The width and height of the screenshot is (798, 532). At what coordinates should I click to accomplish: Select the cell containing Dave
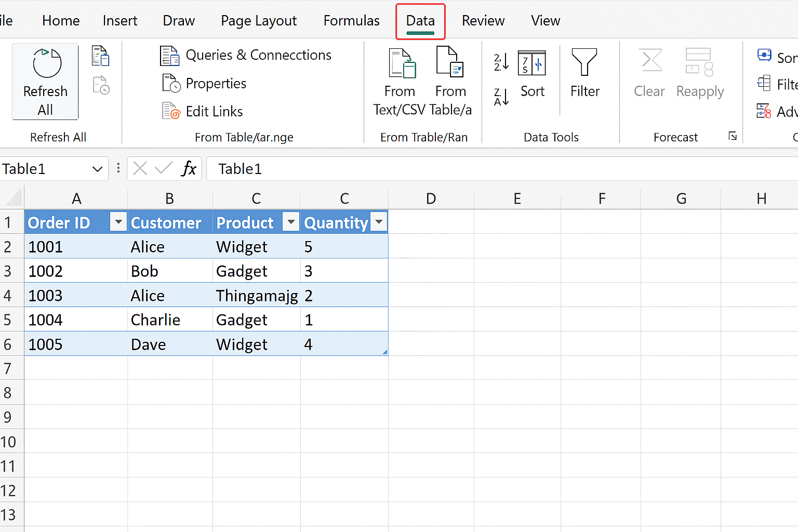click(170, 344)
